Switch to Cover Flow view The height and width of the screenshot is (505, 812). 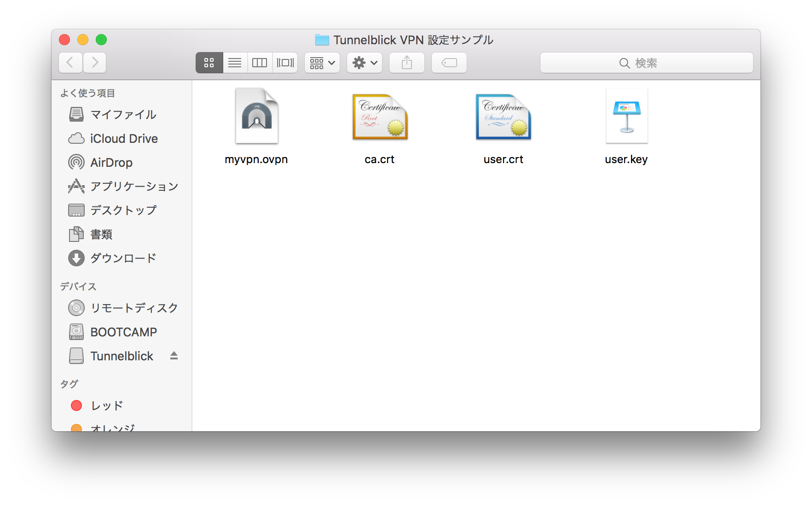coord(285,63)
